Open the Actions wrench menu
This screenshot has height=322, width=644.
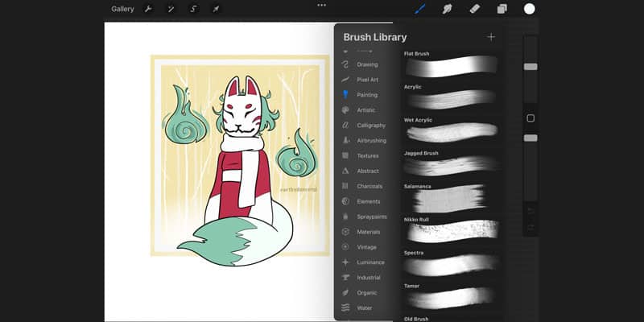(x=148, y=9)
